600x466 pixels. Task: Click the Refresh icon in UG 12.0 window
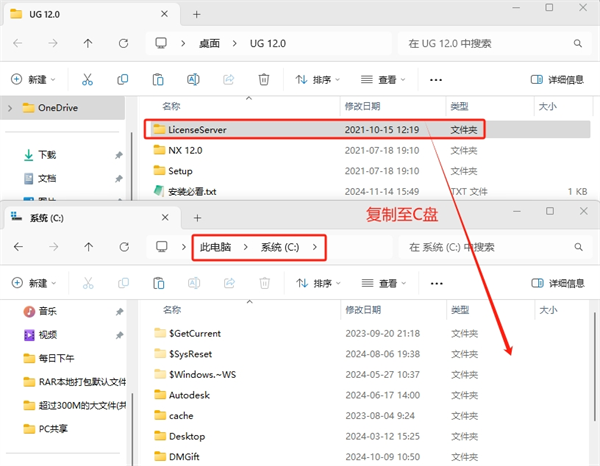tap(123, 44)
